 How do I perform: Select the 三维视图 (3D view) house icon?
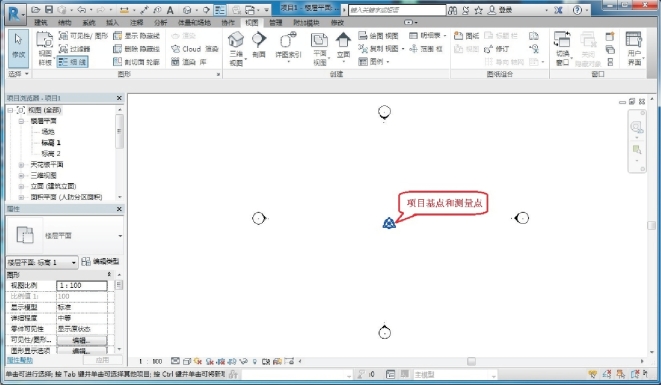coord(236,40)
